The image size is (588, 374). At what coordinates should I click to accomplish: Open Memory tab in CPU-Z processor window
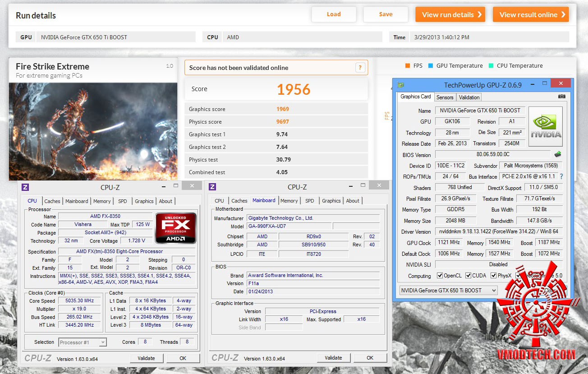[x=102, y=201]
